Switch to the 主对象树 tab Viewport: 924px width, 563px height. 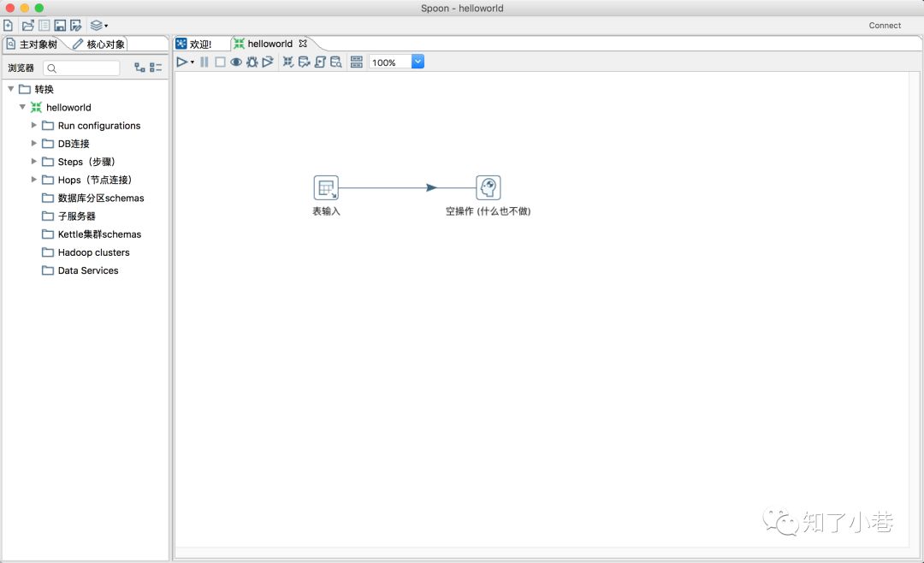pyautogui.click(x=33, y=44)
